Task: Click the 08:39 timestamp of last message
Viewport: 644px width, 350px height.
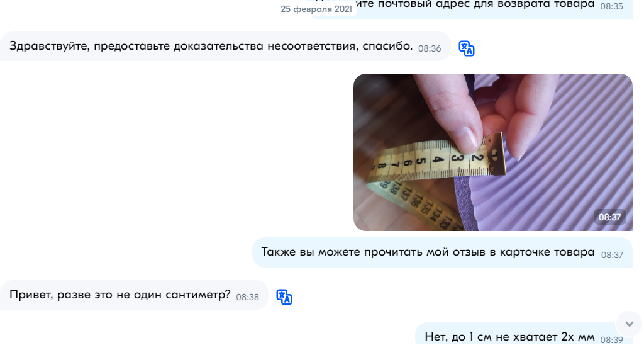Action: pyautogui.click(x=611, y=340)
